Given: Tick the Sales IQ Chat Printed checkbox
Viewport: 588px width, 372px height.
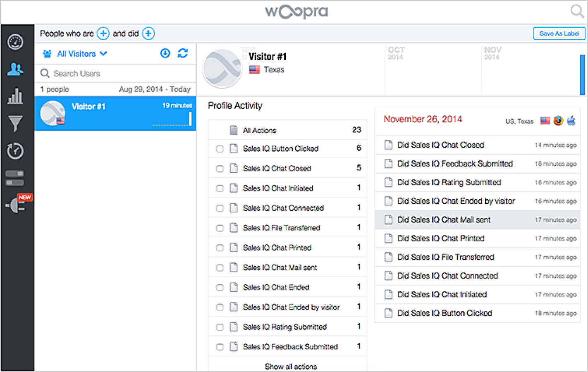Looking at the screenshot, I should pos(220,248).
